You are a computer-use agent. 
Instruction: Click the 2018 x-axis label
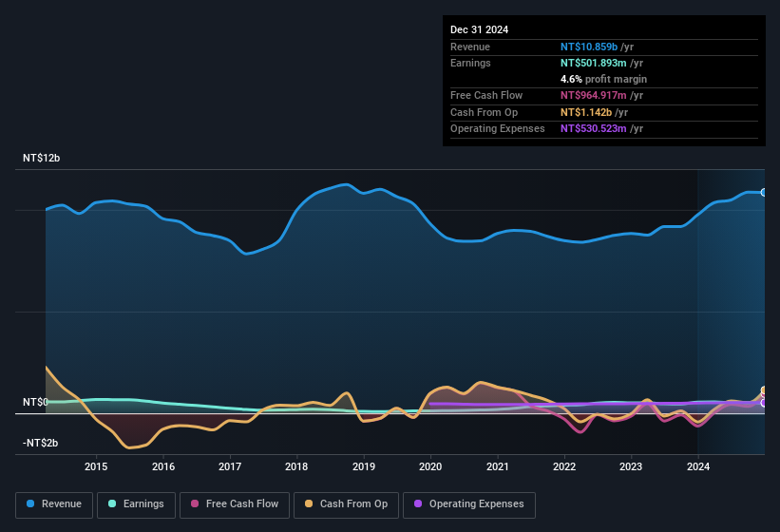pyautogui.click(x=296, y=466)
